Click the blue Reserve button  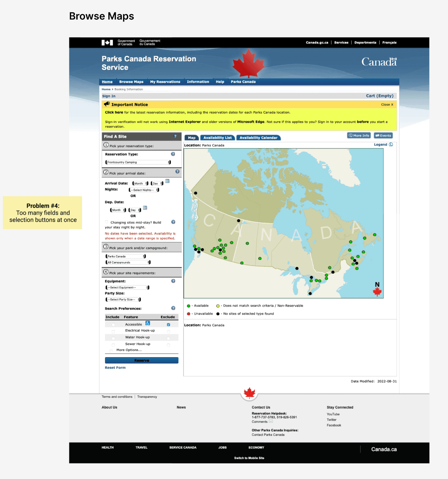141,360
